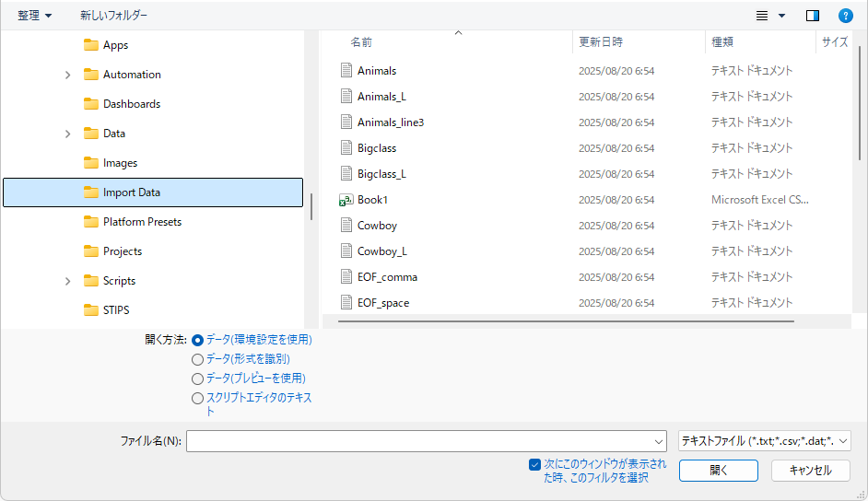Image resolution: width=868 pixels, height=501 pixels.
Task: Open the help question mark icon
Action: coord(845,16)
